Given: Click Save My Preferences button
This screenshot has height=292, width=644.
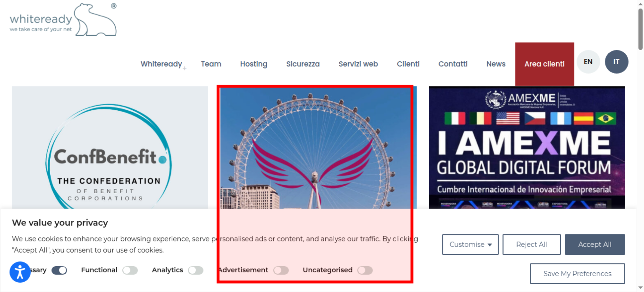Looking at the screenshot, I should [577, 274].
